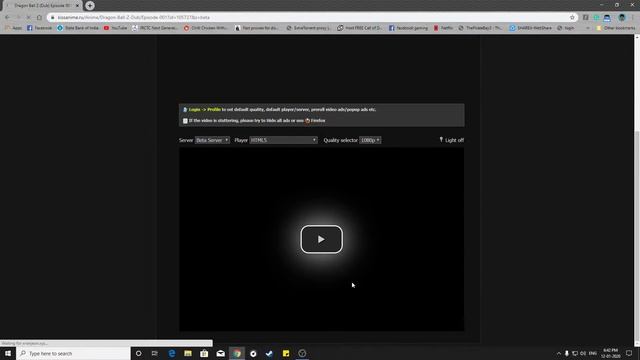Switch the ENG input language indicator

pyautogui.click(x=593, y=353)
